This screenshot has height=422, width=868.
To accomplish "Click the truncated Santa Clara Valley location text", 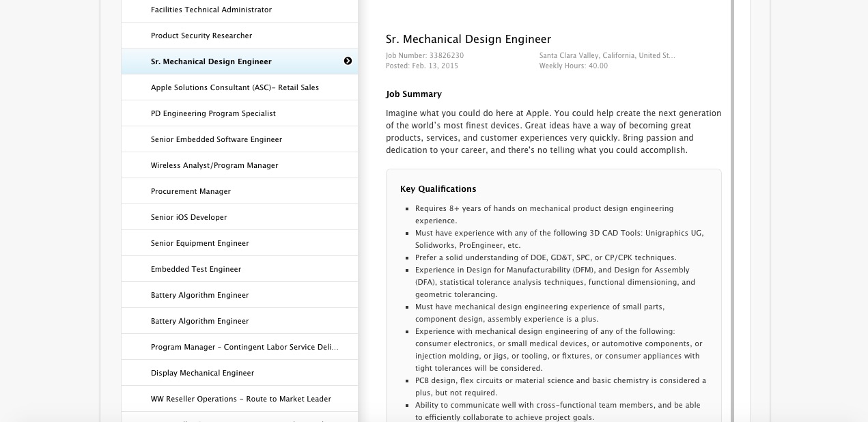I will pos(607,56).
